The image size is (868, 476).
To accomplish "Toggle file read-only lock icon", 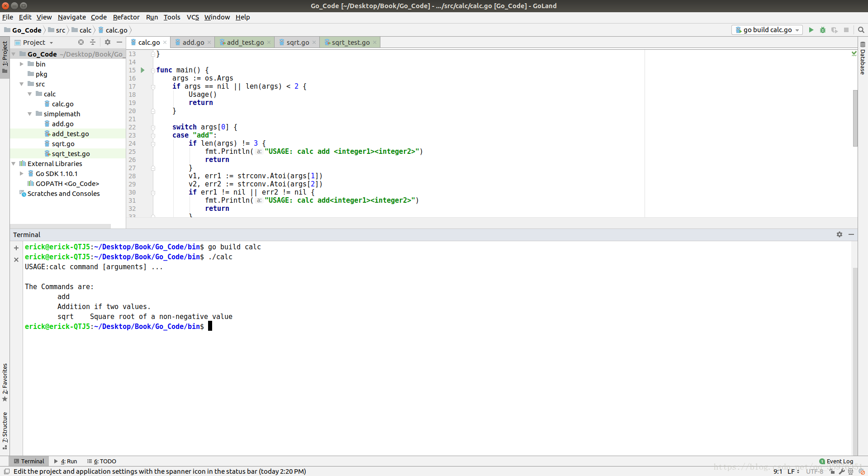I will click(832, 471).
